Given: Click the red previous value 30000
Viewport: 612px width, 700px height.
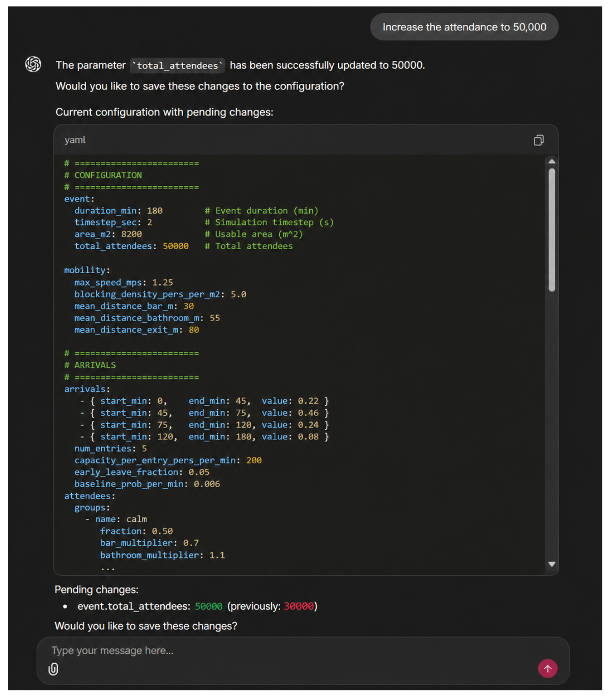Looking at the screenshot, I should pos(299,606).
